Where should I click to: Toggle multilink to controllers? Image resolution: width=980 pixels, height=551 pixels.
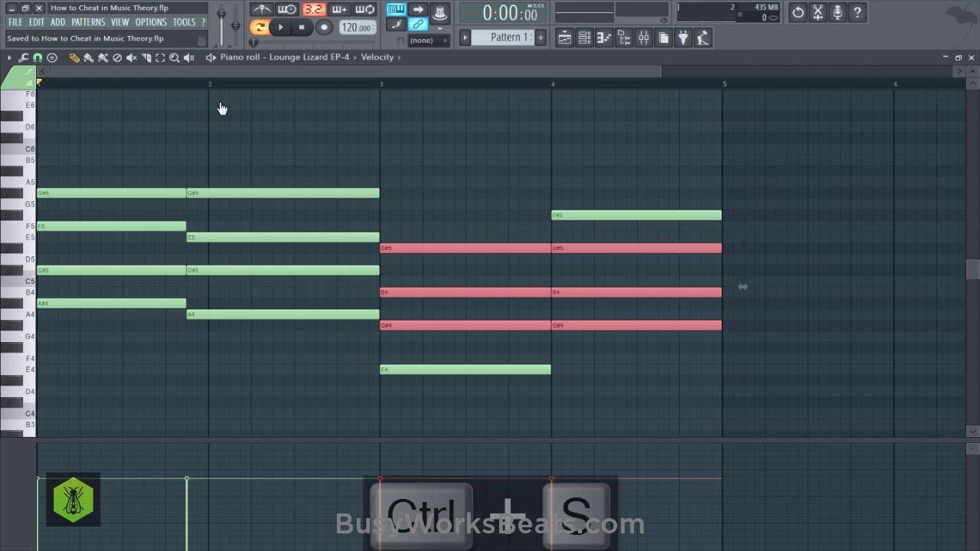[x=396, y=25]
